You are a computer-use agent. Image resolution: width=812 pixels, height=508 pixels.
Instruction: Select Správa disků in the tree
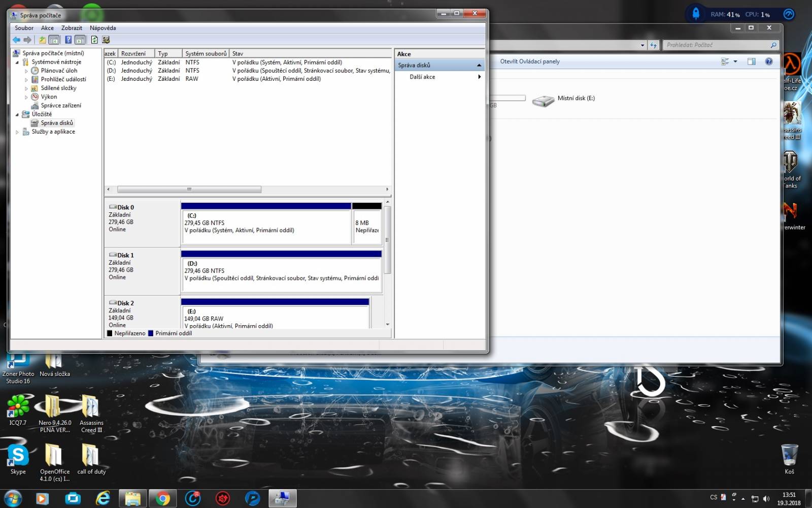[57, 123]
